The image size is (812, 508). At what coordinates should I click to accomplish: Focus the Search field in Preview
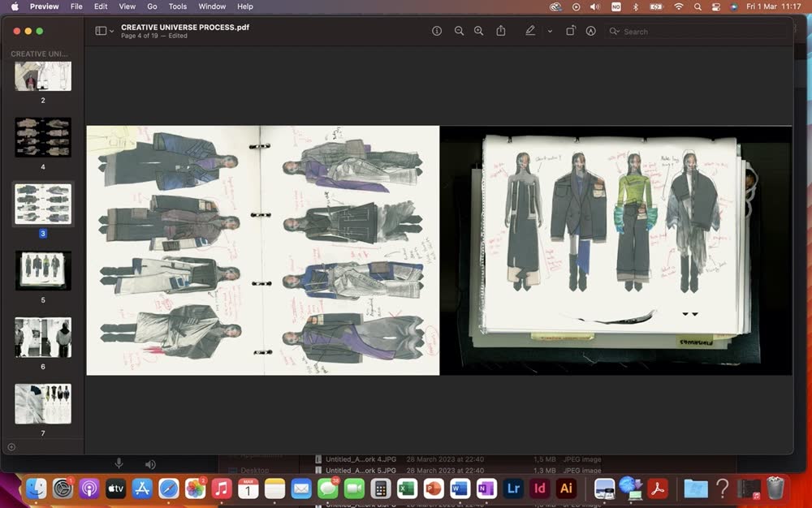click(697, 32)
